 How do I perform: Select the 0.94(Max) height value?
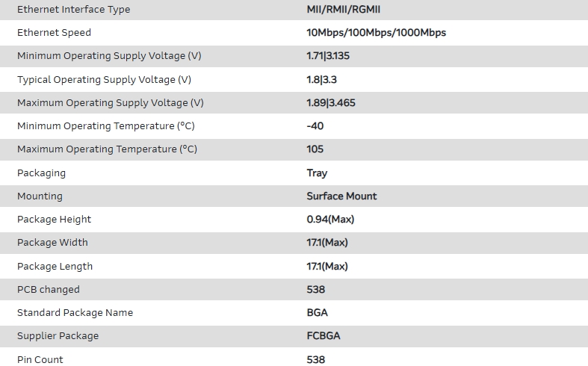[330, 220]
